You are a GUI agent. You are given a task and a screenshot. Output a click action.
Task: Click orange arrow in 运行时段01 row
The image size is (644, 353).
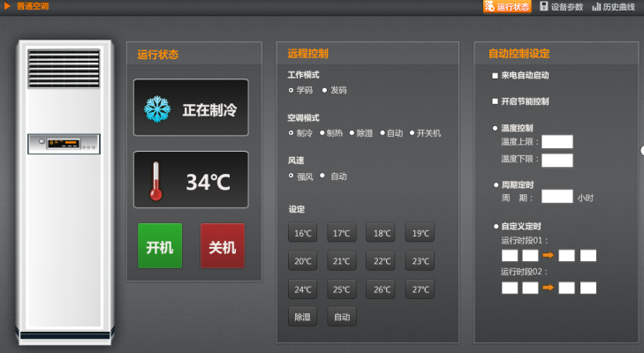[x=548, y=256]
